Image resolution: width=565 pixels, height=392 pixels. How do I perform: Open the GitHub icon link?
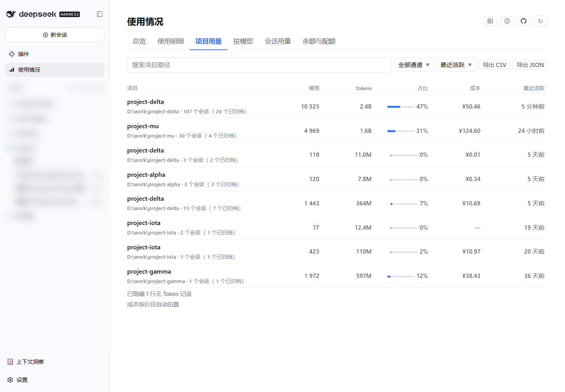(523, 21)
